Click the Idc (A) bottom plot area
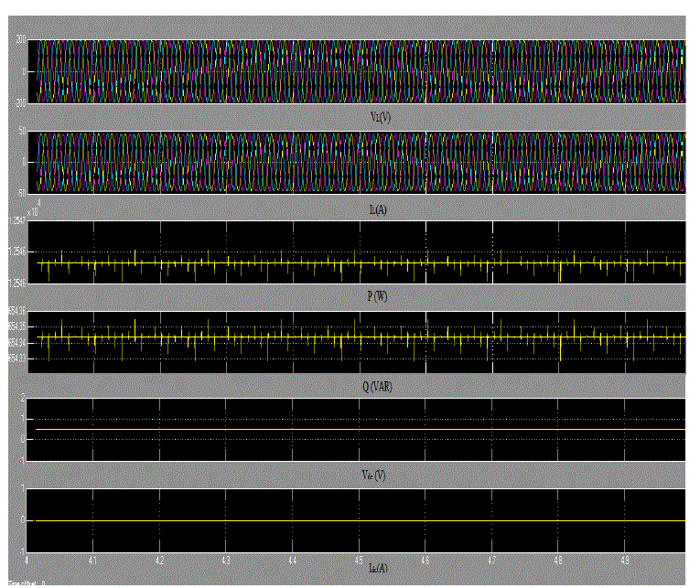700x588 pixels. 357,519
